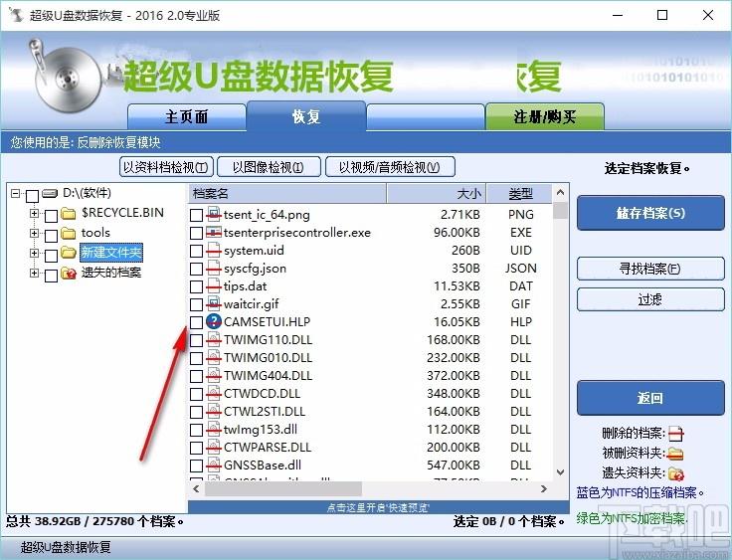Select the CAMSETUI.HLP checkbox

tap(197, 322)
